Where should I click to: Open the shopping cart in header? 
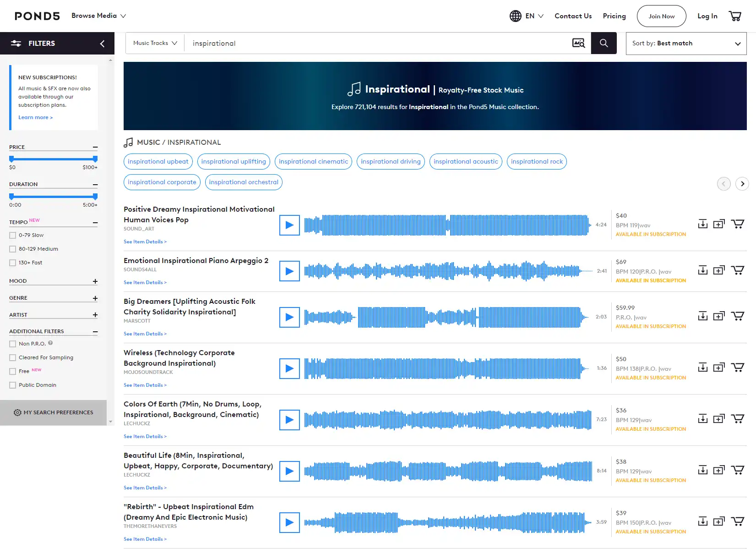(734, 16)
